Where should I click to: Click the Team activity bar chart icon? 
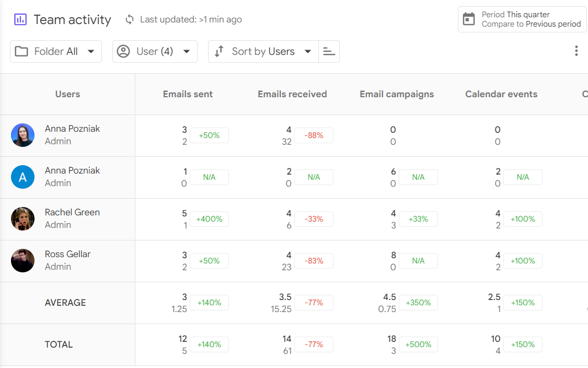[20, 19]
